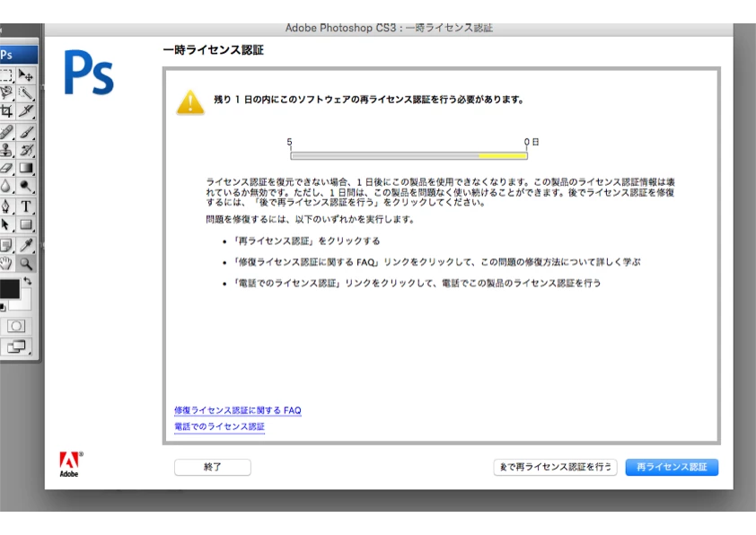
Task: Click the Adobe logo at bottom left
Action: (x=70, y=465)
